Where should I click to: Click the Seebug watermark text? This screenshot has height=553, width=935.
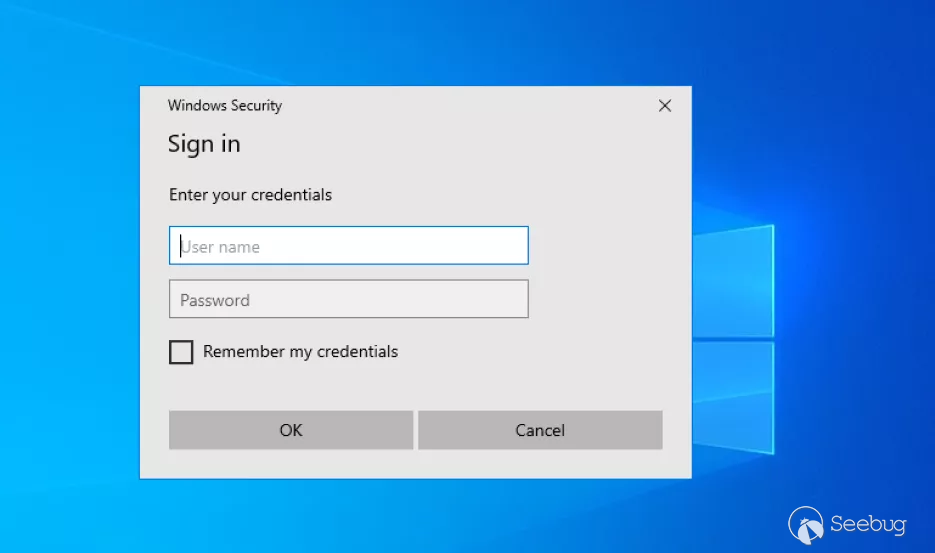868,524
